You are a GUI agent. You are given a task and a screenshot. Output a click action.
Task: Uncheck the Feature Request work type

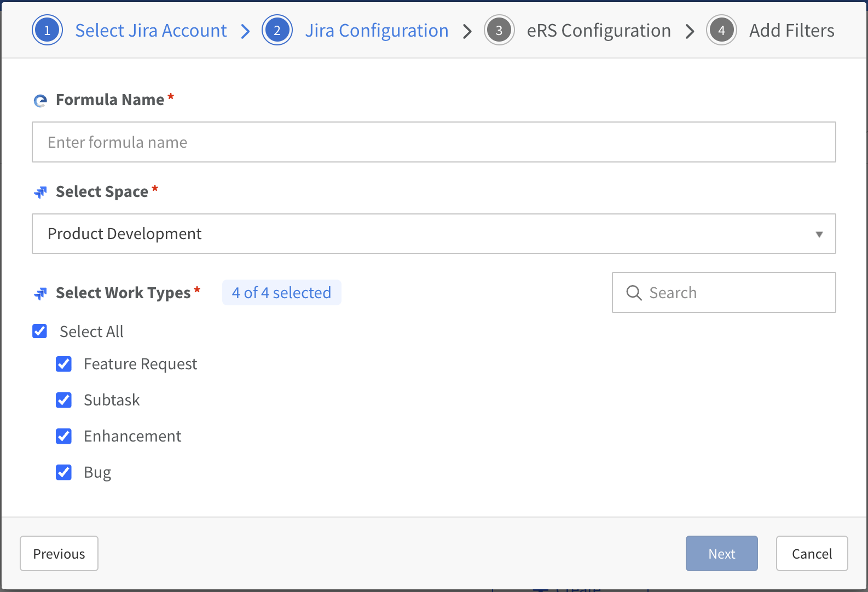[x=64, y=364]
